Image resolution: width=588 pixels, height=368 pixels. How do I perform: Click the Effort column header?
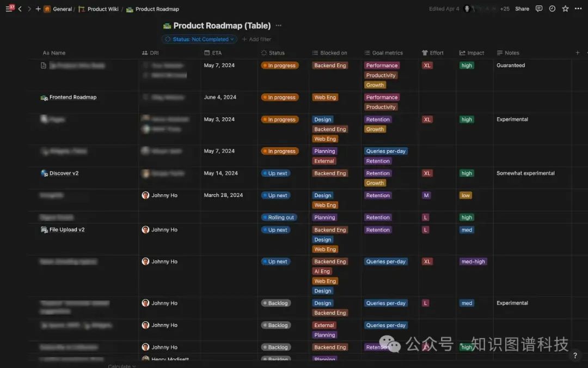point(436,53)
